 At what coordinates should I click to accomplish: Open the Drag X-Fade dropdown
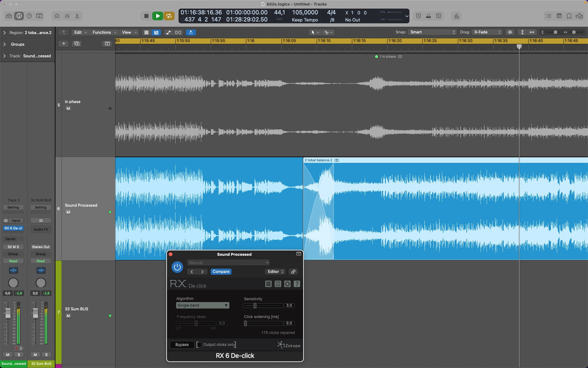487,32
